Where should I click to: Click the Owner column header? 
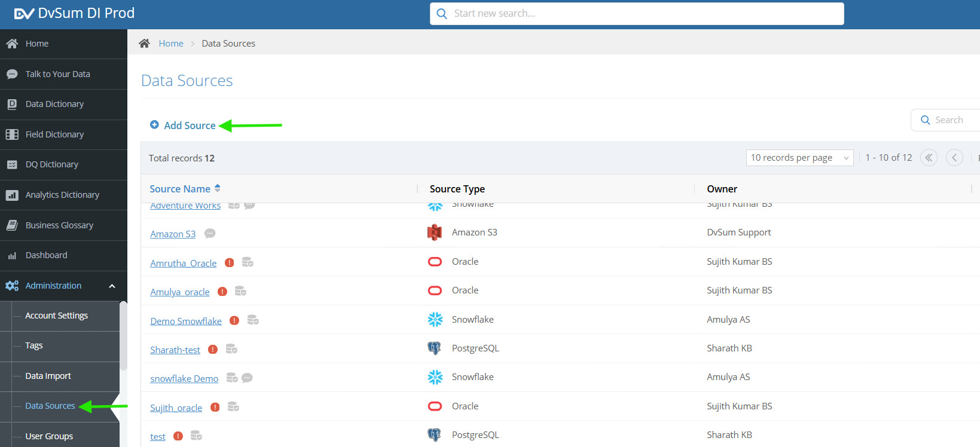[722, 189]
